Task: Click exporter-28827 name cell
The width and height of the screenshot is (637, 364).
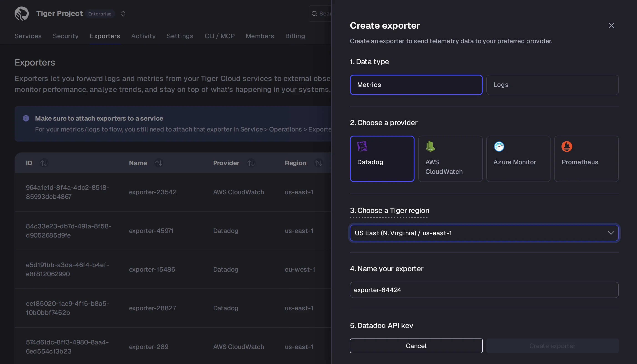Action: 152,308
